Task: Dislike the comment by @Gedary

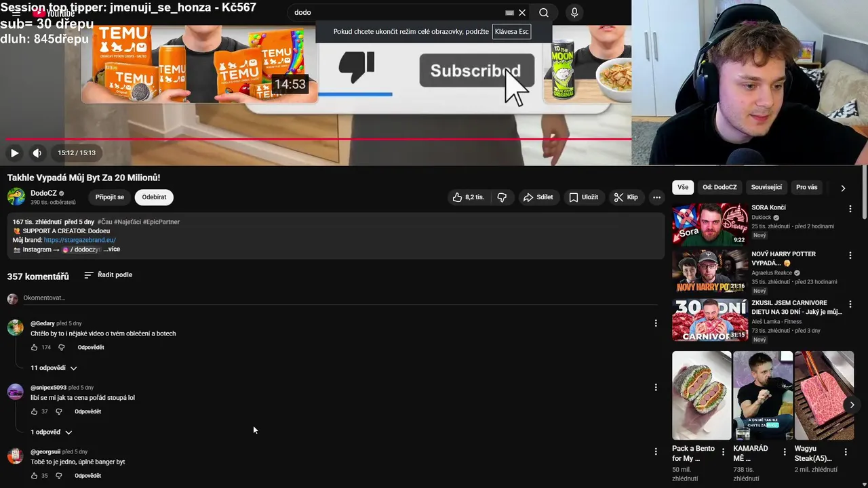Action: pyautogui.click(x=61, y=348)
